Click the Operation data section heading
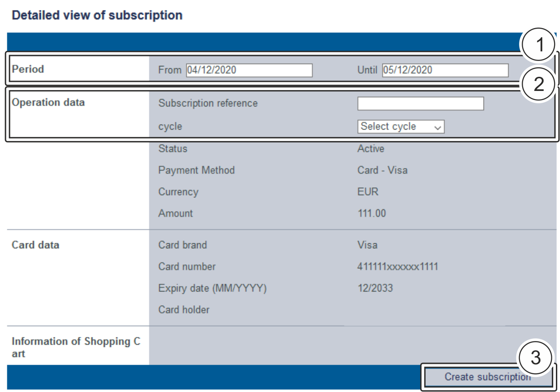This screenshot has width=560, height=392. (48, 103)
